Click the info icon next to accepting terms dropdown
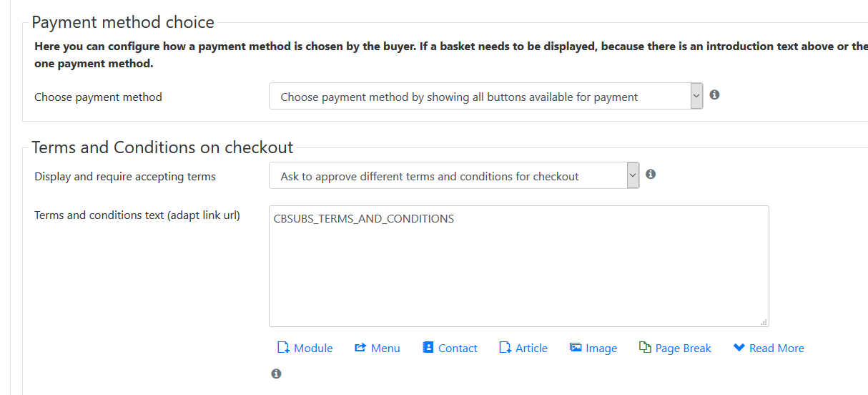Image resolution: width=868 pixels, height=395 pixels. [651, 174]
